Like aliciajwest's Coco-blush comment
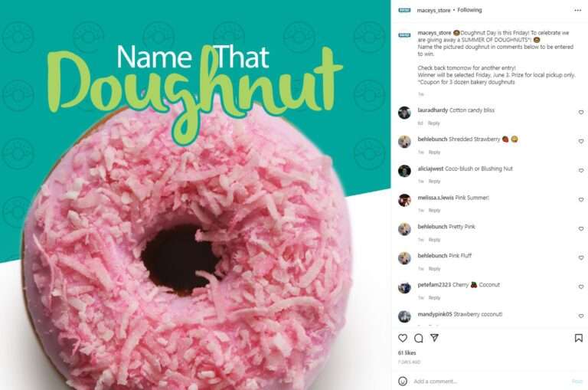588x390 pixels. (581, 170)
